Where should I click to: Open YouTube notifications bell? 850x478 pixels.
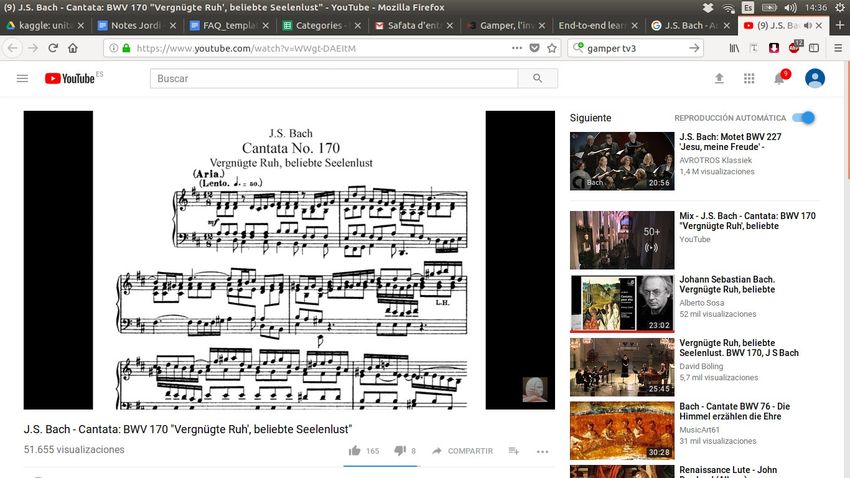tap(780, 79)
